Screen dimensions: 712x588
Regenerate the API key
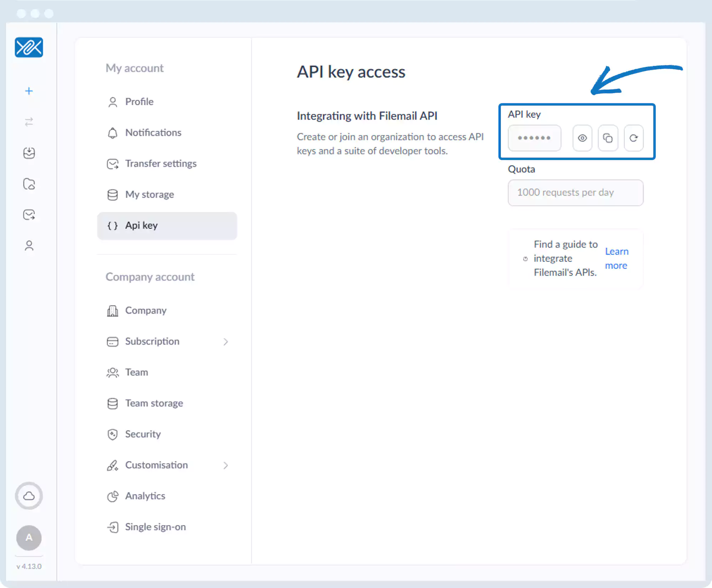coord(633,138)
